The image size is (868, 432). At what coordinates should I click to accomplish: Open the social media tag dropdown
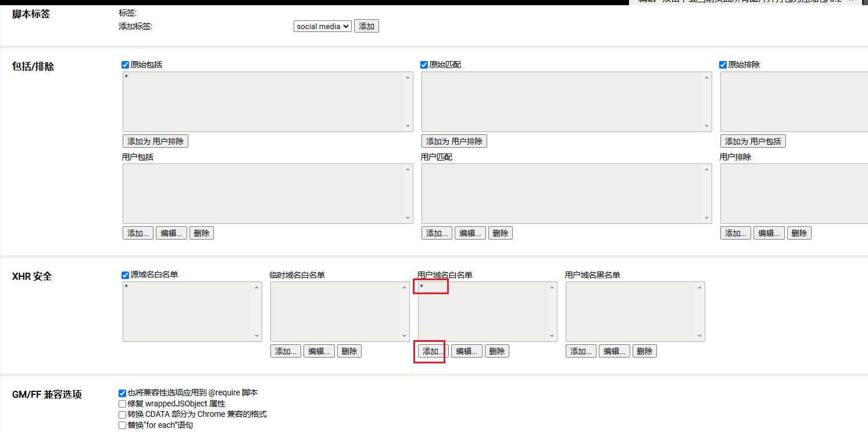[322, 26]
